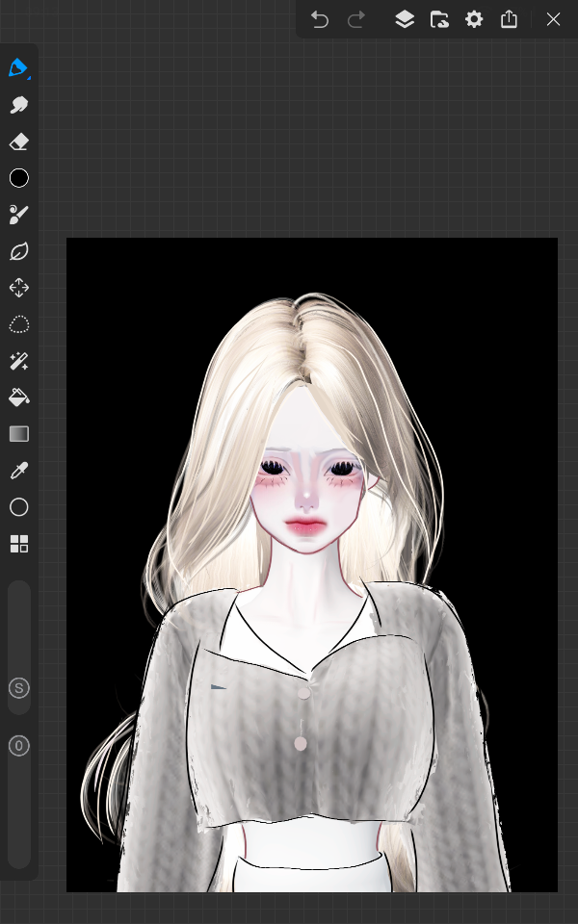Select the magic wand tool

pos(18,361)
